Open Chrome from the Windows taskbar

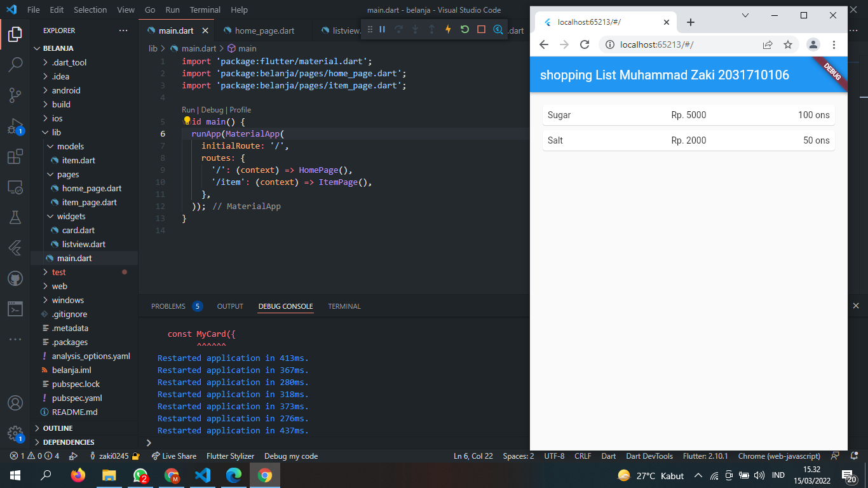(x=264, y=475)
